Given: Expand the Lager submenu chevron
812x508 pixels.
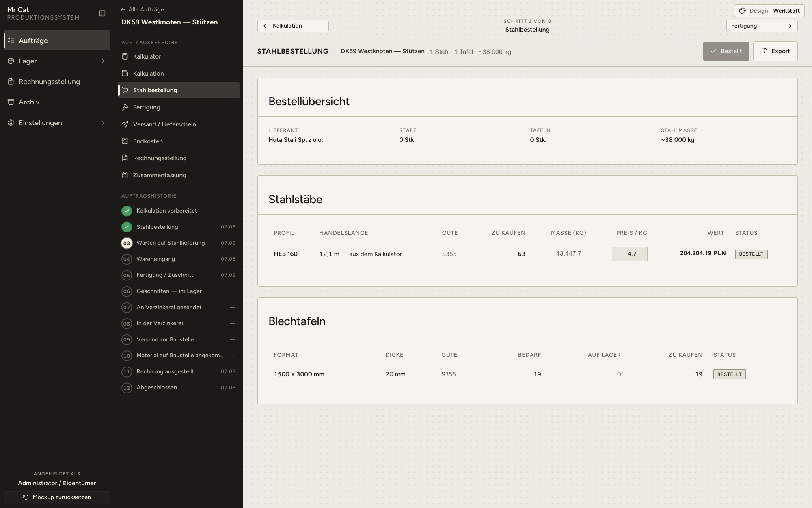Looking at the screenshot, I should point(103,61).
